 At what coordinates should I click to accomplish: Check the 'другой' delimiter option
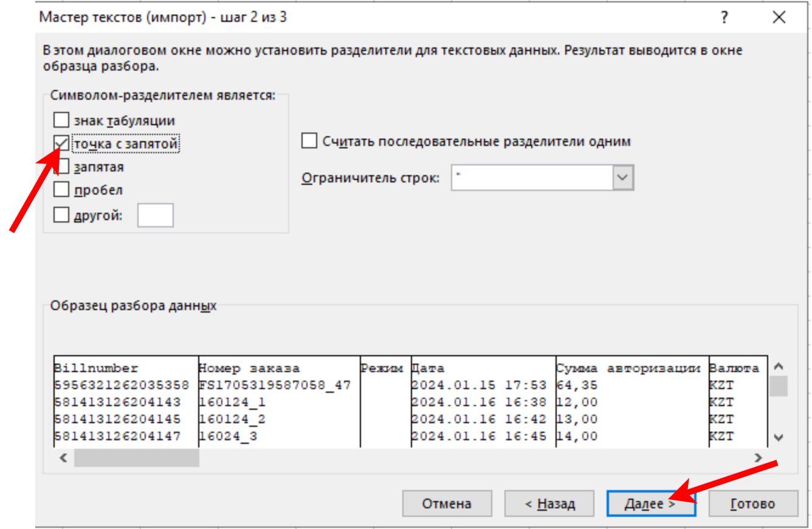[61, 215]
